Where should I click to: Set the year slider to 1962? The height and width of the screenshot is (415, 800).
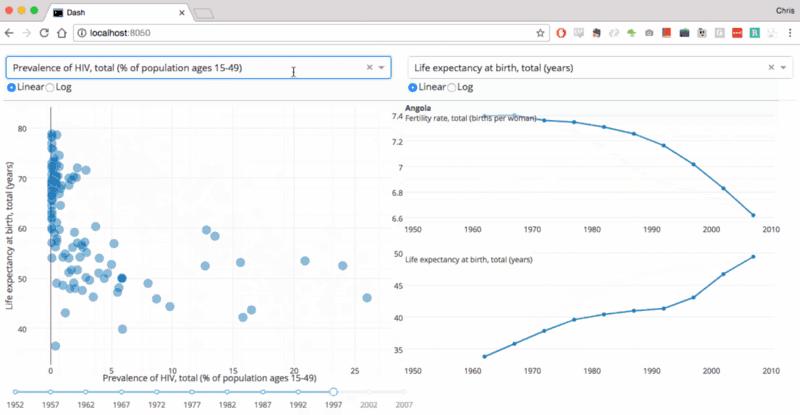click(86, 392)
